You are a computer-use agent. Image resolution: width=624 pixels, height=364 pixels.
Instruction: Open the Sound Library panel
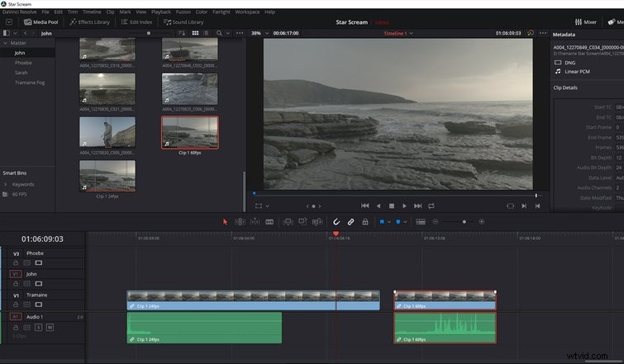pos(183,22)
